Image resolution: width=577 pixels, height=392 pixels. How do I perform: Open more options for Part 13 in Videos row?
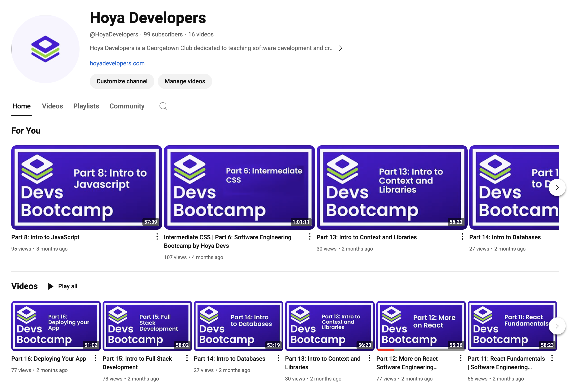coord(370,358)
